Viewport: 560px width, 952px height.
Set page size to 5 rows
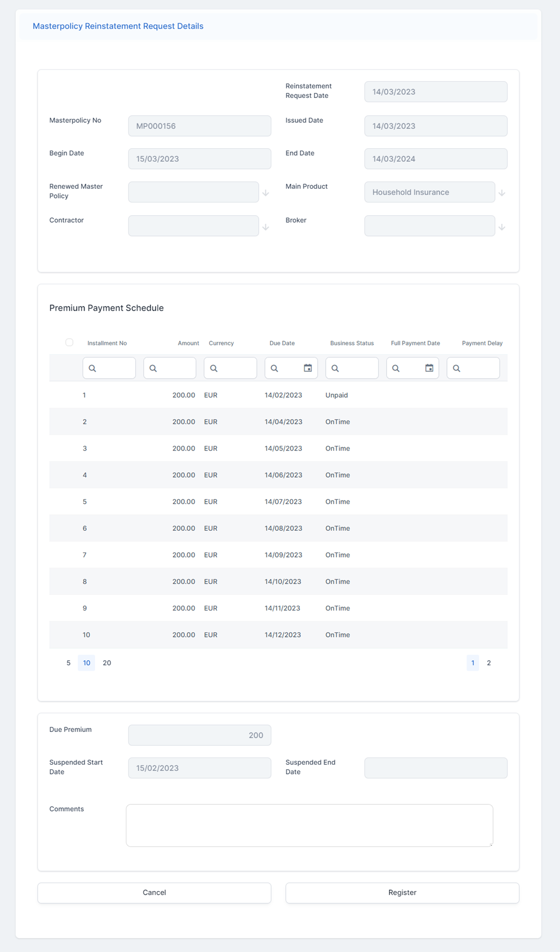point(68,663)
